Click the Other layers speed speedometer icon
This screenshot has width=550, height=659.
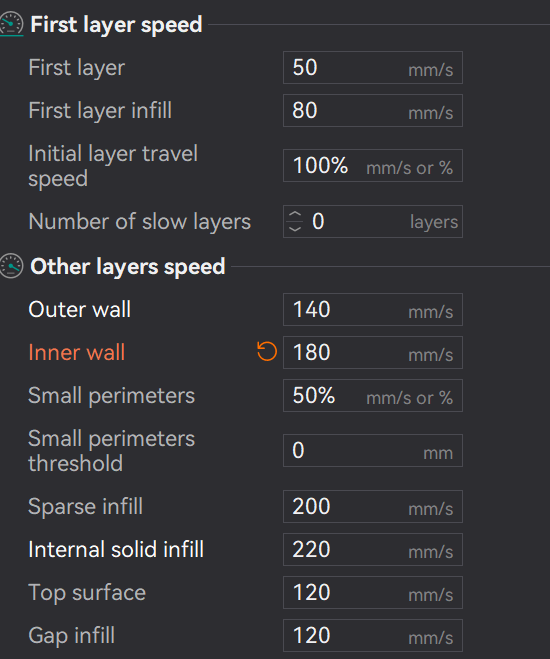[11, 266]
